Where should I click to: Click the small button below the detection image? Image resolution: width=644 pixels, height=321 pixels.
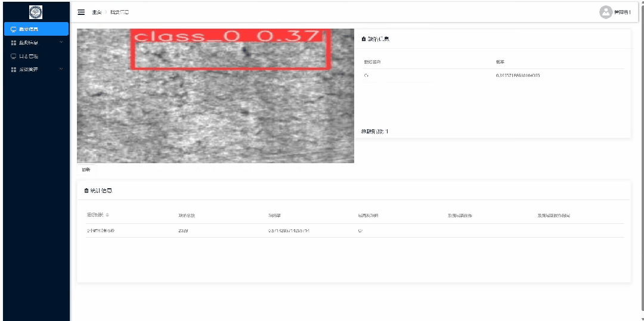tap(86, 169)
